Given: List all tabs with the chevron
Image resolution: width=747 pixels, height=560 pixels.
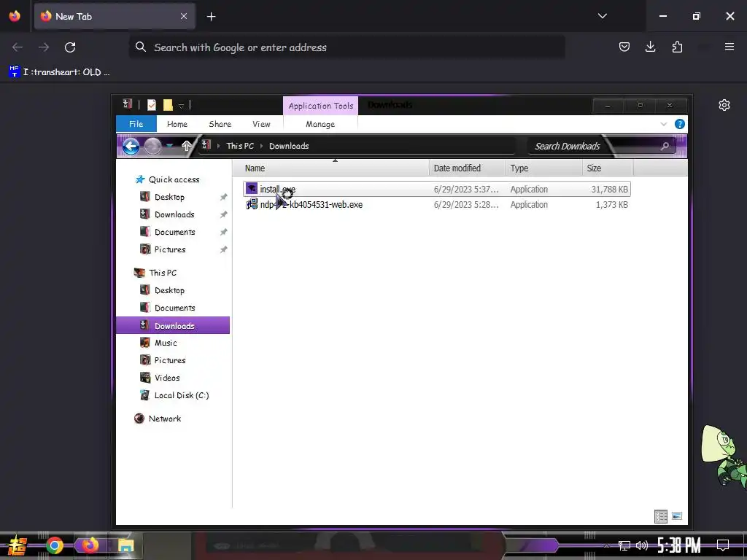Looking at the screenshot, I should point(602,16).
